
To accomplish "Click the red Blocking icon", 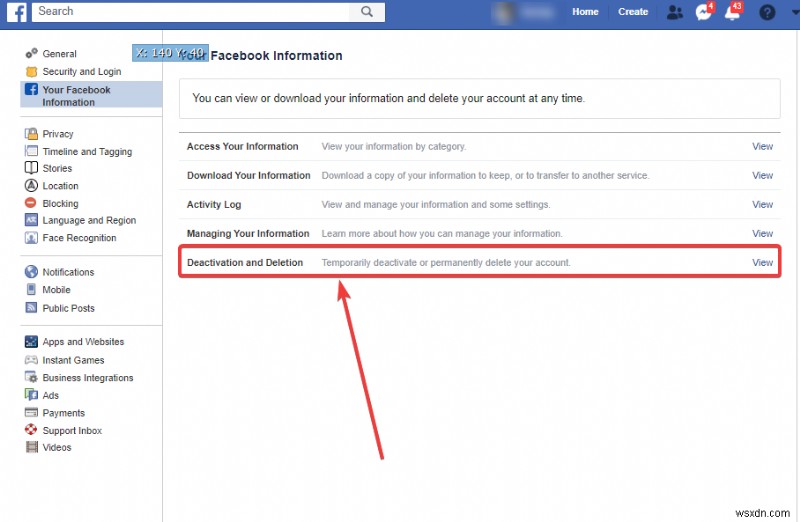I will coord(31,203).
